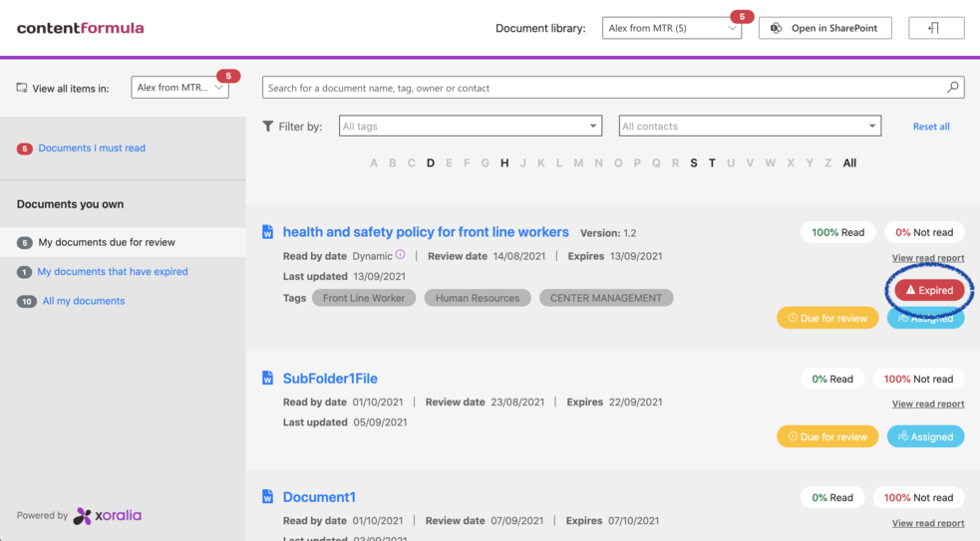The image size is (980, 541).
Task: Open the Document1 document
Action: pos(319,497)
